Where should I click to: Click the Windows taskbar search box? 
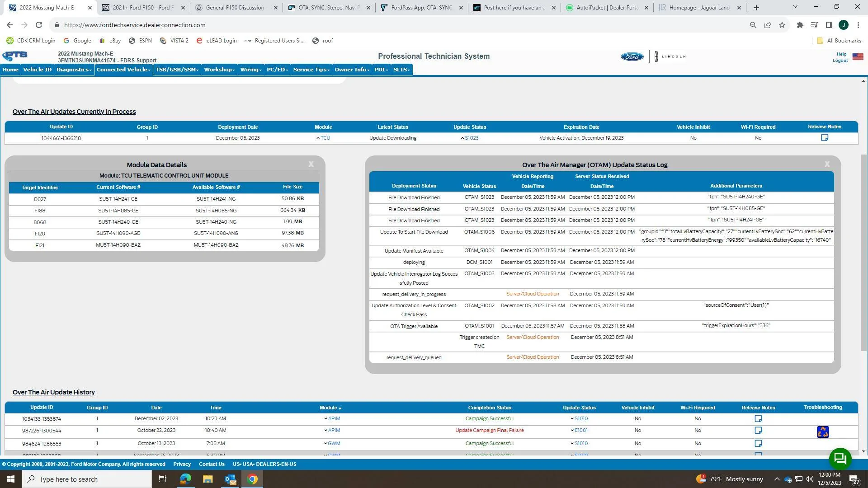[x=87, y=479]
